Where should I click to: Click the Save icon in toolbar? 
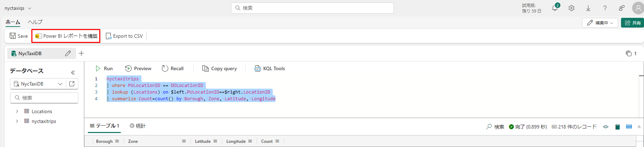13,36
